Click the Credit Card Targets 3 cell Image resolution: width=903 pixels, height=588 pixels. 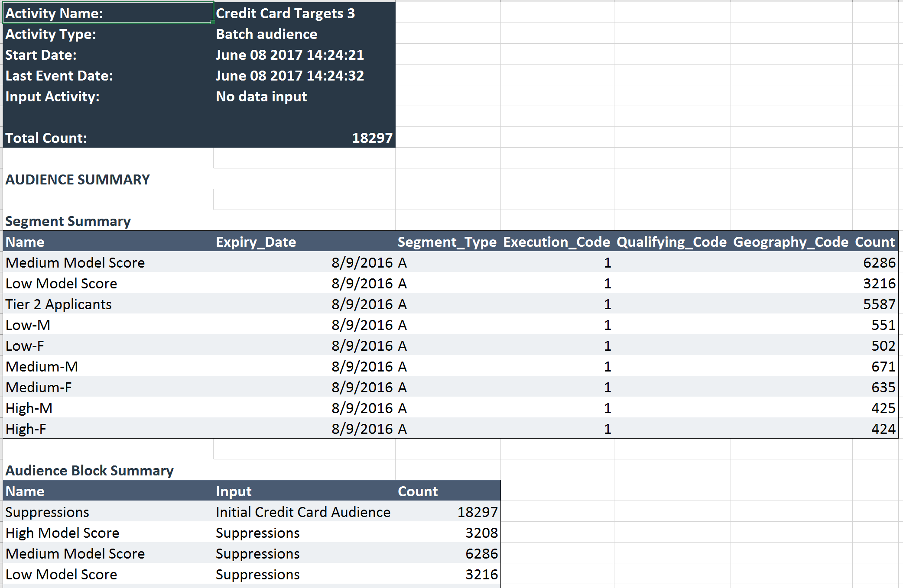[285, 13]
